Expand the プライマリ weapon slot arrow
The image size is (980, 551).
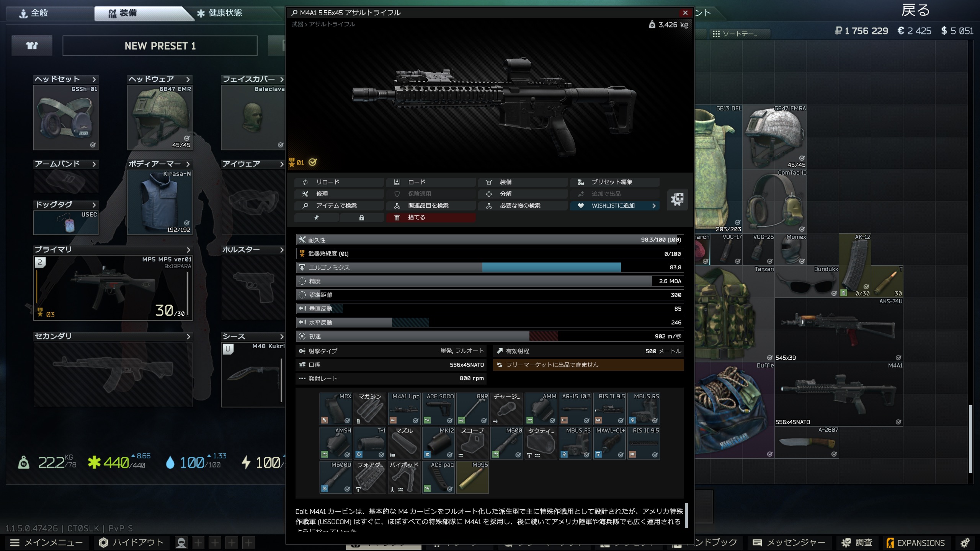pyautogui.click(x=188, y=250)
